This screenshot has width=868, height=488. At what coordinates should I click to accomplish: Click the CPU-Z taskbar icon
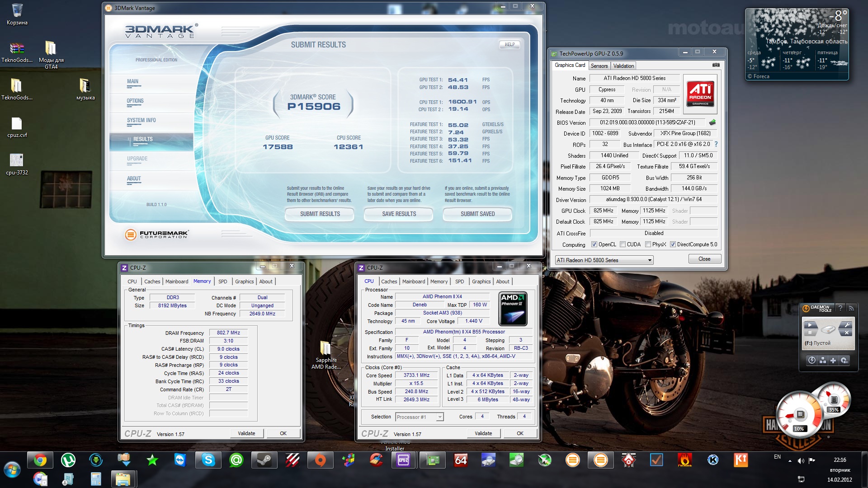pyautogui.click(x=403, y=460)
